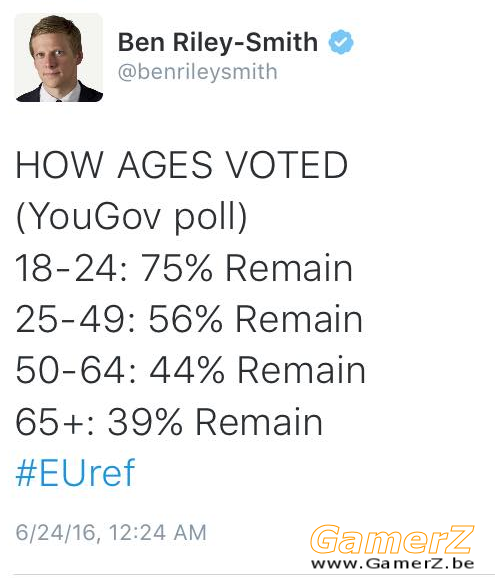495x579 pixels.
Task: Select the 65+: 39% Remain line
Action: (x=169, y=422)
